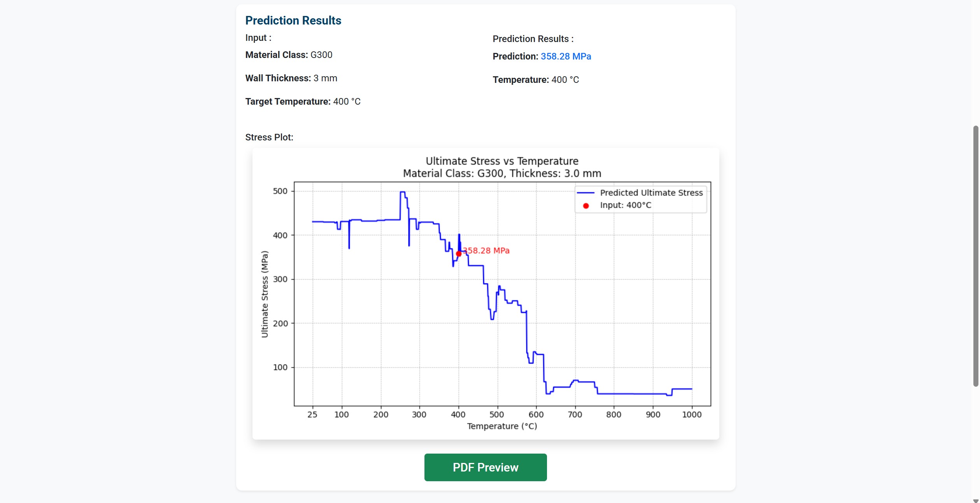This screenshot has width=980, height=503.
Task: Click the Temperature (°C) x-axis label
Action: pos(502,426)
